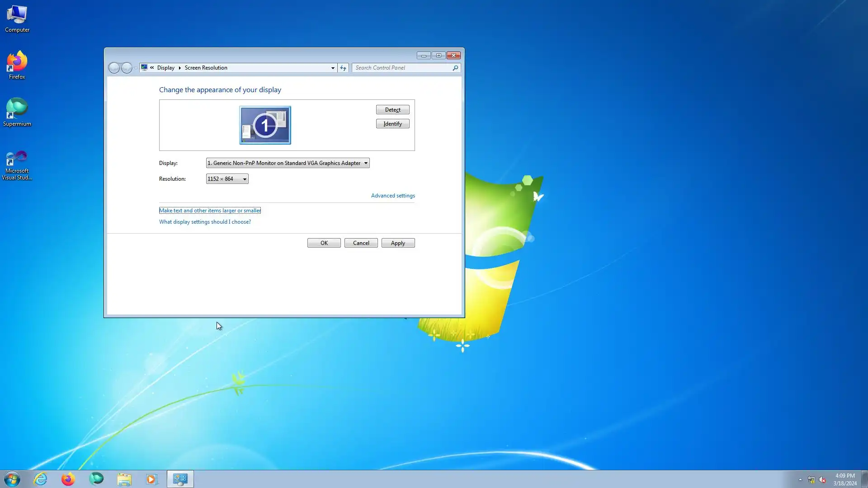Click Display in the breadcrumb path
The image size is (868, 488).
[165, 68]
